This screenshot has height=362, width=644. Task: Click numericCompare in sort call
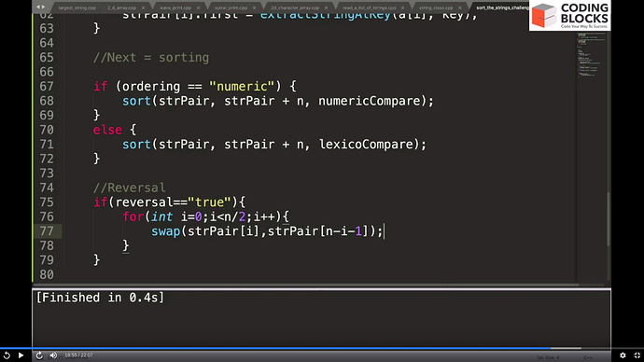tap(370, 101)
